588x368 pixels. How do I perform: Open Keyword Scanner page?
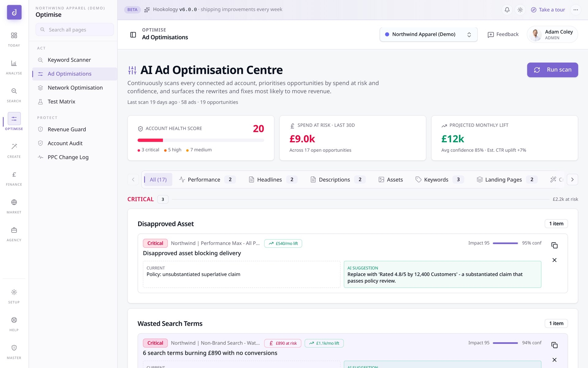click(x=75, y=60)
